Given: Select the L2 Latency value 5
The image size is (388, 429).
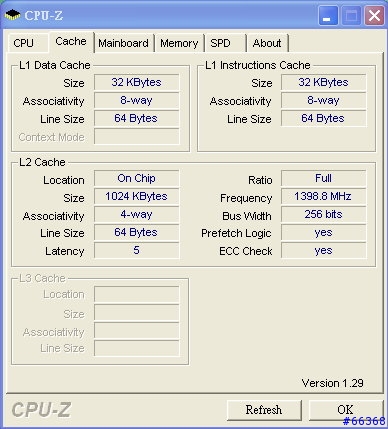Looking at the screenshot, I should (137, 250).
